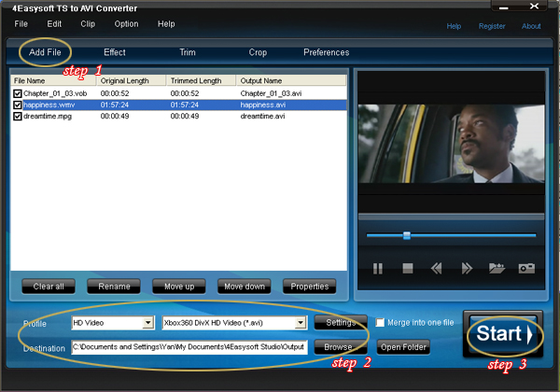
Task: Open the snapshot folder icon
Action: pyautogui.click(x=497, y=268)
